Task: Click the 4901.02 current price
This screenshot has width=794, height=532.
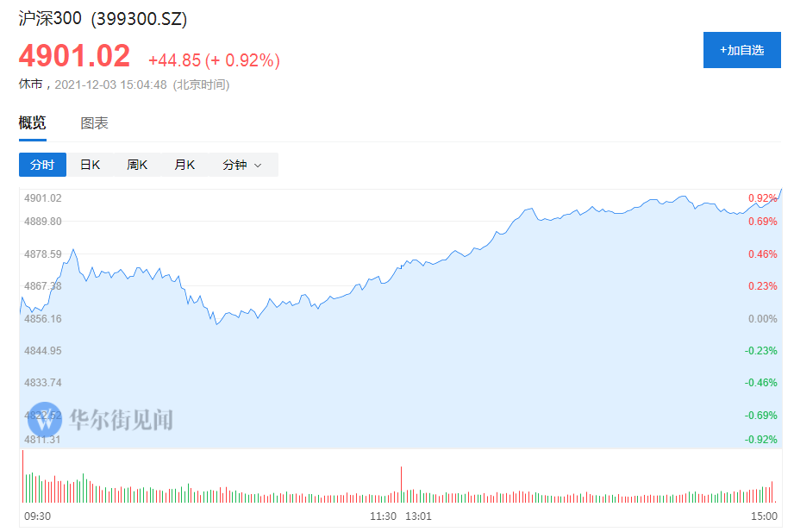Action: [x=74, y=57]
